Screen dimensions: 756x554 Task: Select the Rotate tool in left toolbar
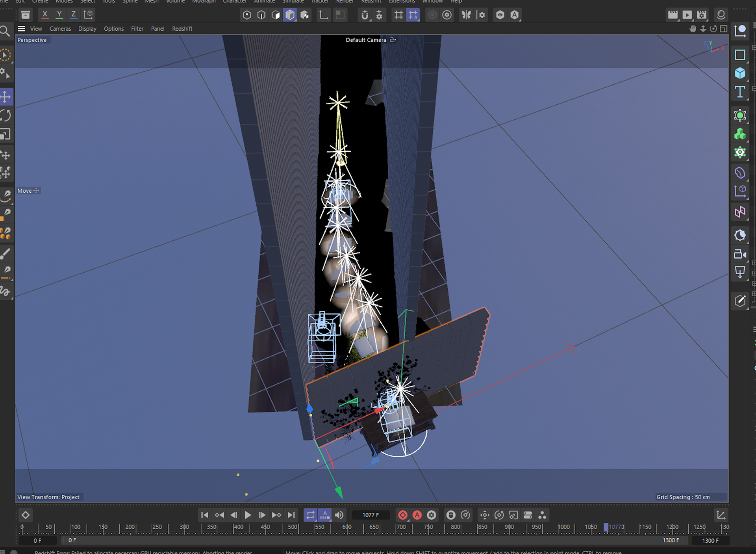tap(6, 116)
